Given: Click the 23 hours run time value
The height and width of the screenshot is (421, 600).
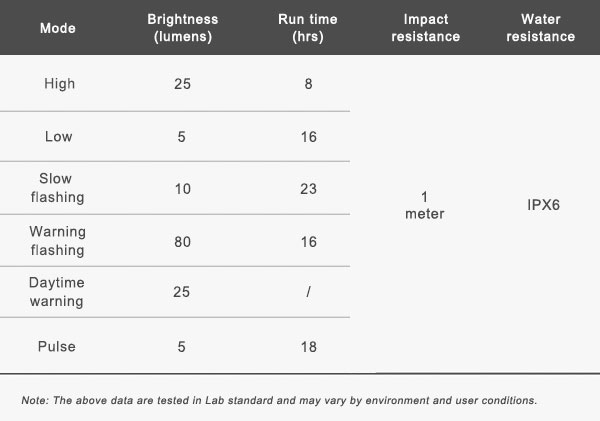Looking at the screenshot, I should (308, 189).
